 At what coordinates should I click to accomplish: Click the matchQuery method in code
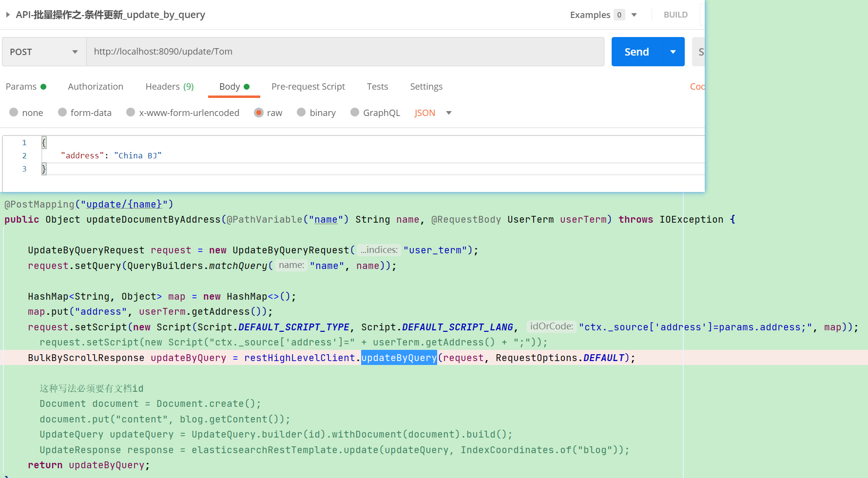238,266
